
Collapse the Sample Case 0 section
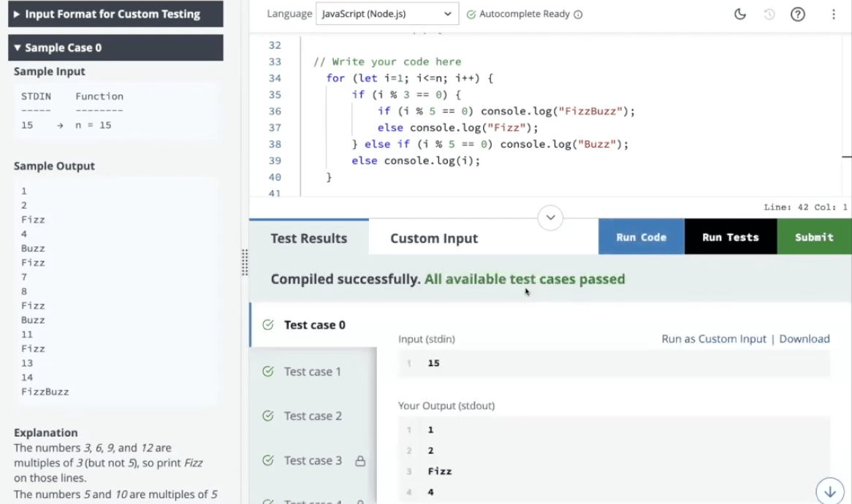coord(115,47)
